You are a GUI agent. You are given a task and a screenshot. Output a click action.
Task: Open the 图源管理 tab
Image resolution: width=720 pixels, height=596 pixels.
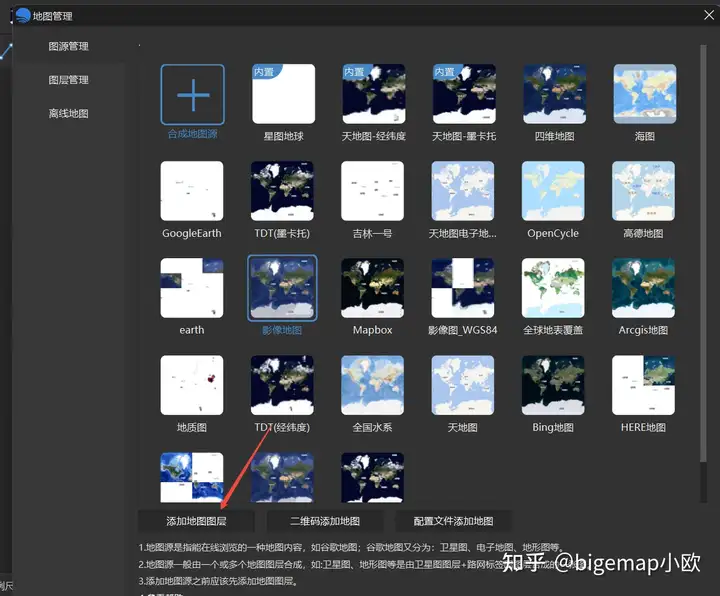point(68,46)
